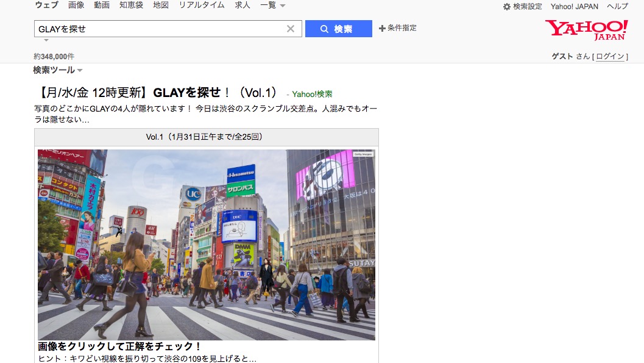Switch to the 画像 image search tab
Viewport: 644px width, 363px height.
click(76, 5)
